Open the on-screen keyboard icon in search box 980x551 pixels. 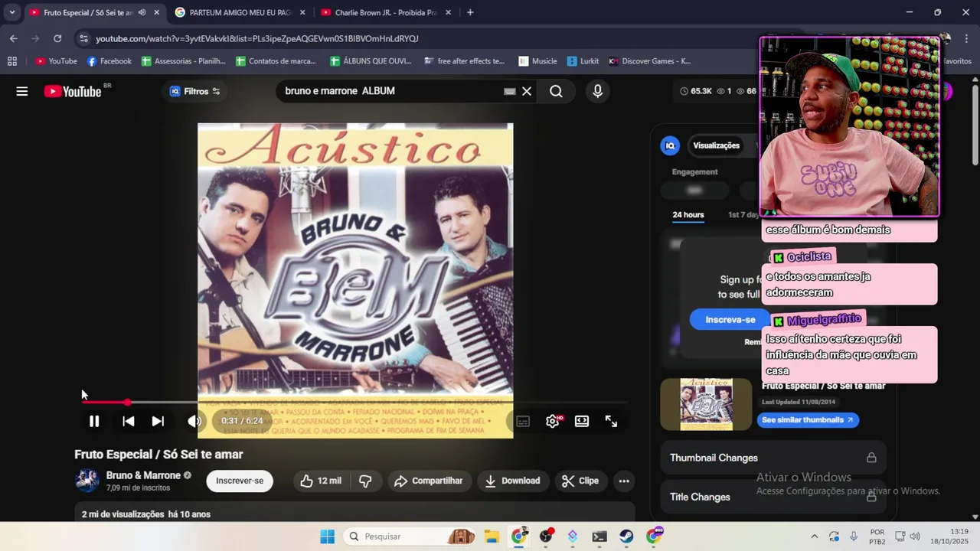[510, 91]
